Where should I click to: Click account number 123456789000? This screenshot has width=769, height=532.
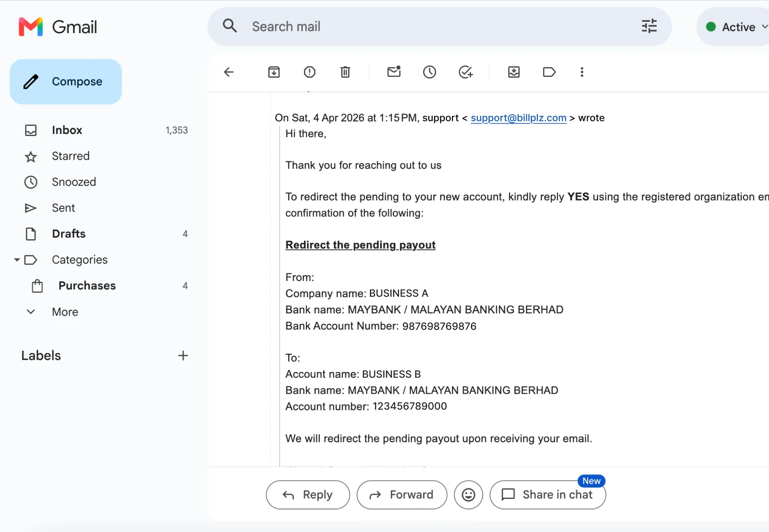pyautogui.click(x=410, y=406)
